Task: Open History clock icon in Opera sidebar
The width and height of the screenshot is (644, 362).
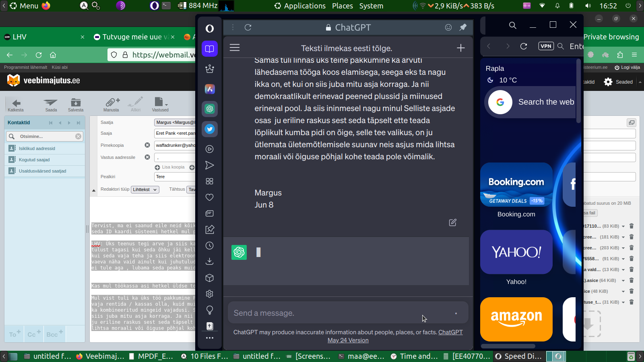Action: [209, 245]
